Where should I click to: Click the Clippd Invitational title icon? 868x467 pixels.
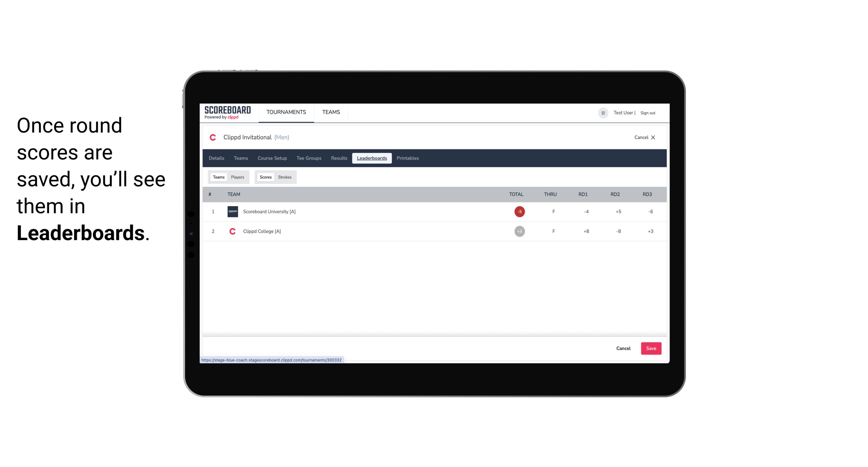click(213, 138)
